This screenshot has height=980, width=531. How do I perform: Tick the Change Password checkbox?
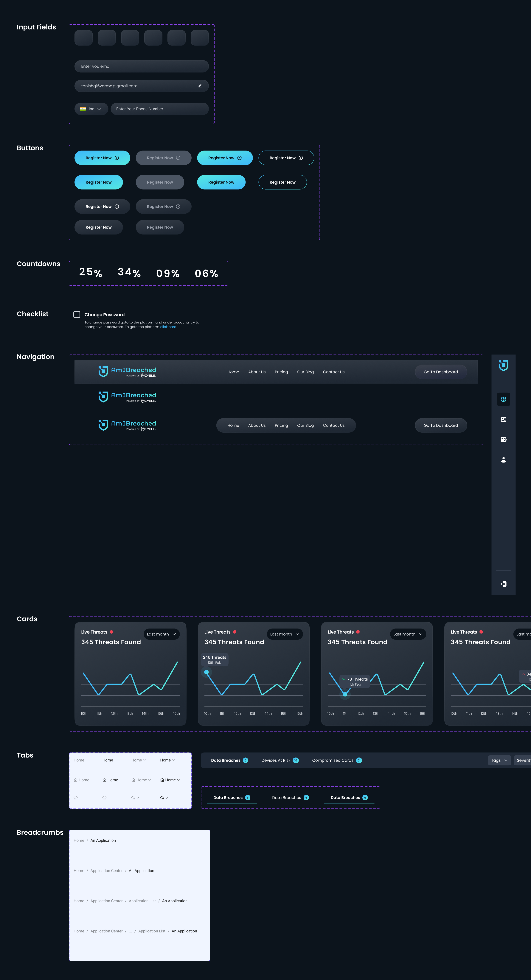(x=77, y=315)
